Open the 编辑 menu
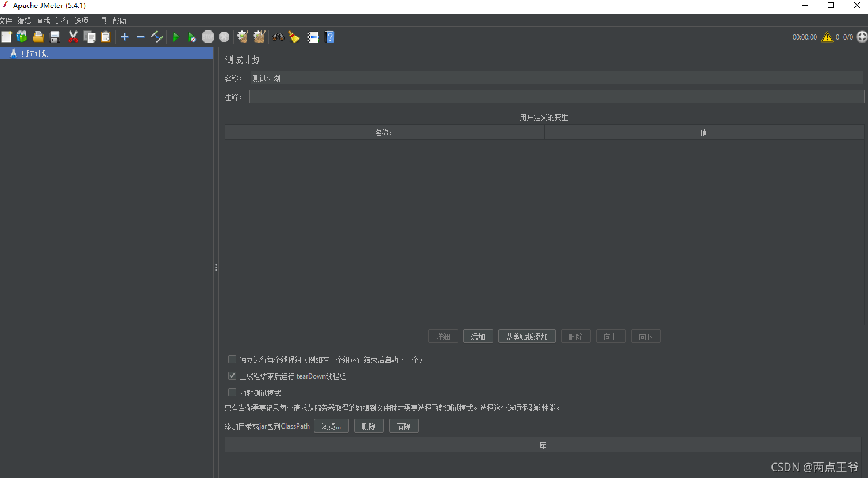868x478 pixels. (24, 21)
